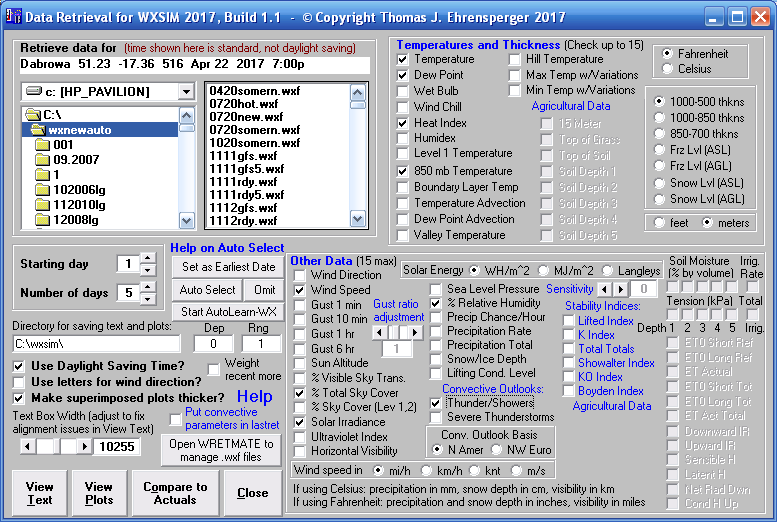
Task: Select the 09.2007 folder icon
Action: [42, 159]
